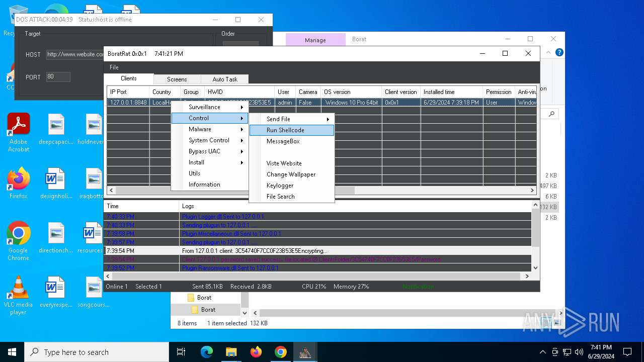Open VLC media player desktop icon
644x362 pixels.
coord(18,296)
